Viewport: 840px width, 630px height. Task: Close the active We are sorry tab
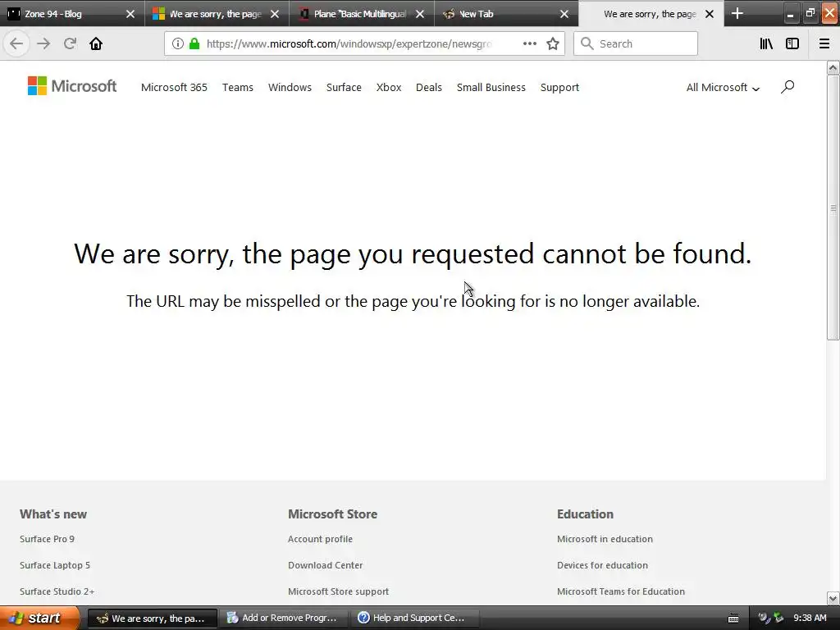pyautogui.click(x=710, y=14)
